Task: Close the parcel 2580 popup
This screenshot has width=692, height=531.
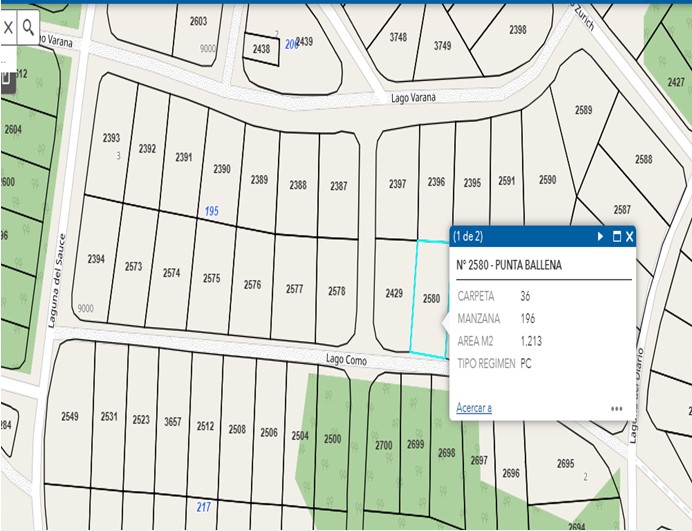Action: [x=630, y=237]
